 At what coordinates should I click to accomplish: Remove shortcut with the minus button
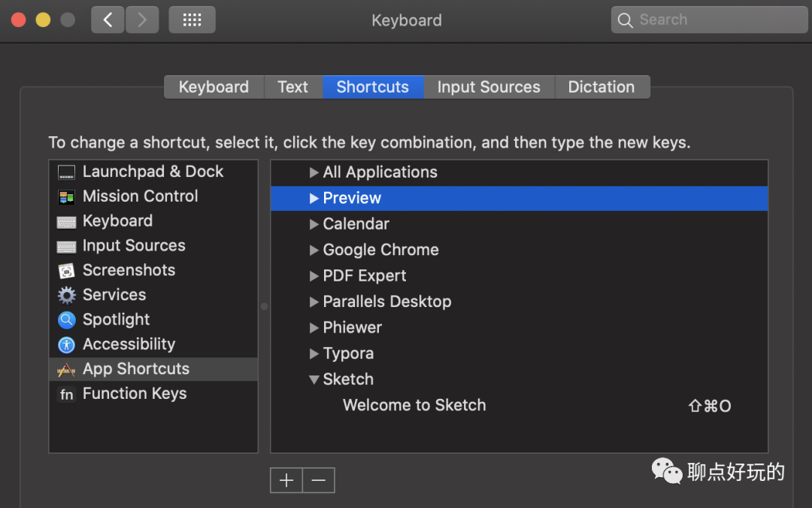pos(319,480)
